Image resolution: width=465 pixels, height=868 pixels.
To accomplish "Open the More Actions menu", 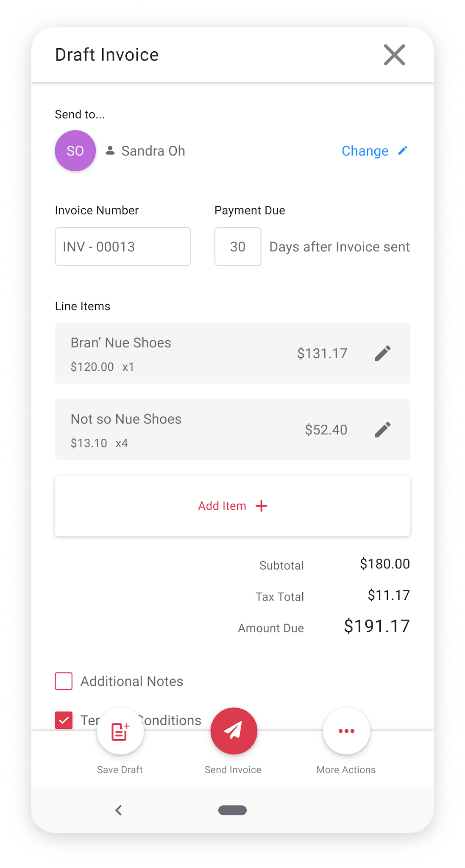I will tap(346, 731).
